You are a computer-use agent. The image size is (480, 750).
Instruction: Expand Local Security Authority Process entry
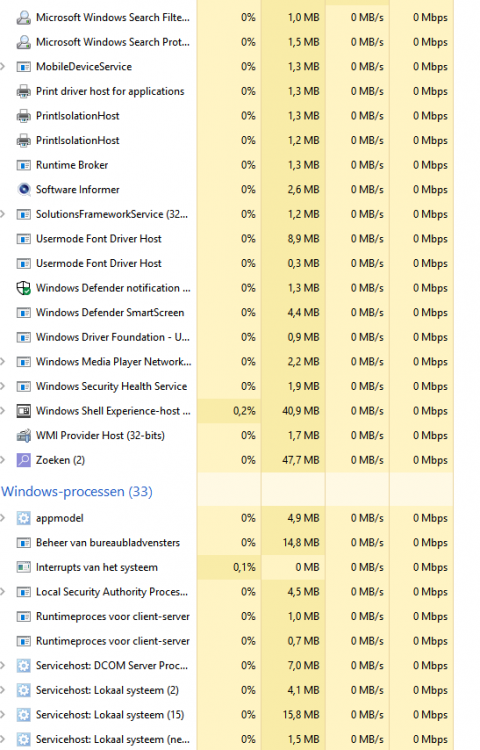3,592
